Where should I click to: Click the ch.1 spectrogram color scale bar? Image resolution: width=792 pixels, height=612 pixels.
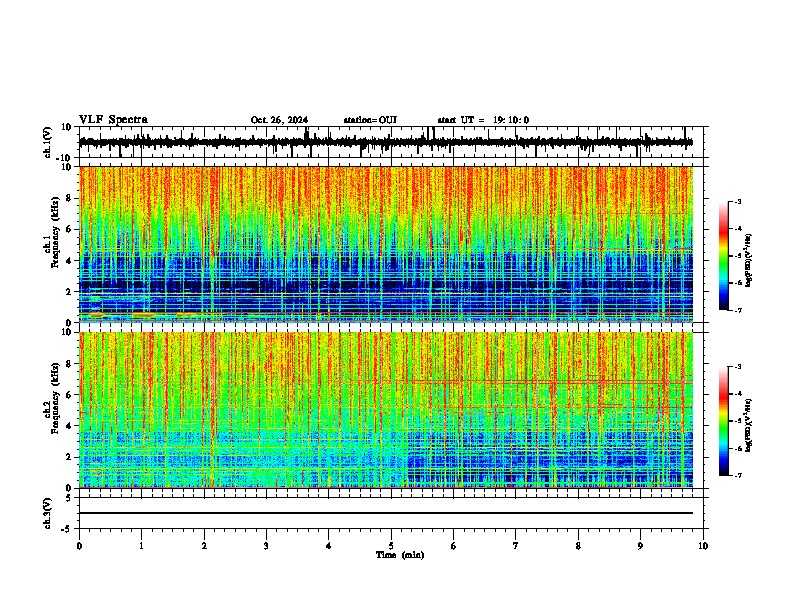724,256
